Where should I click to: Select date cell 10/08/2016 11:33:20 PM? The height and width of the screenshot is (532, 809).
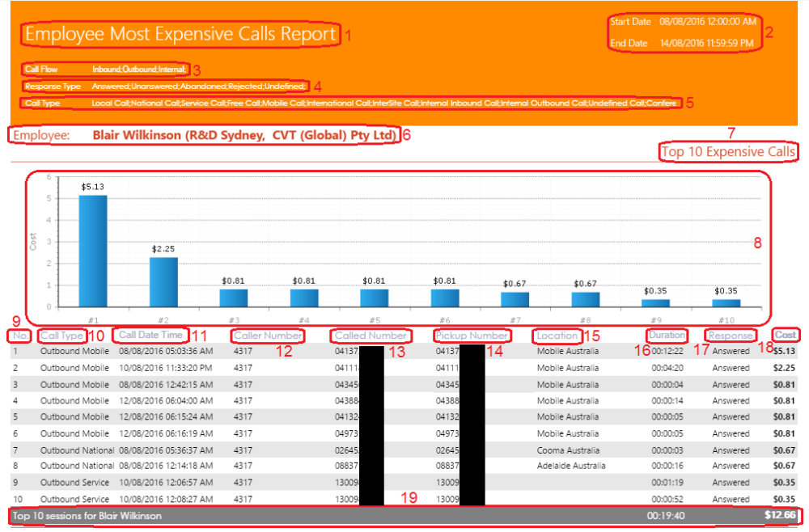(x=166, y=368)
